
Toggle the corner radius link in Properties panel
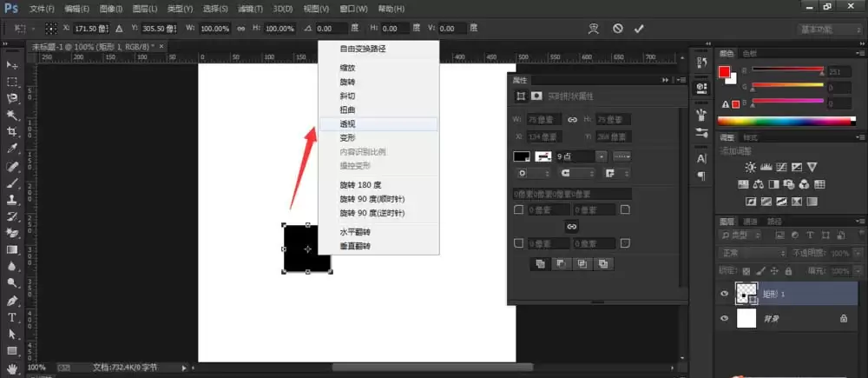[572, 226]
